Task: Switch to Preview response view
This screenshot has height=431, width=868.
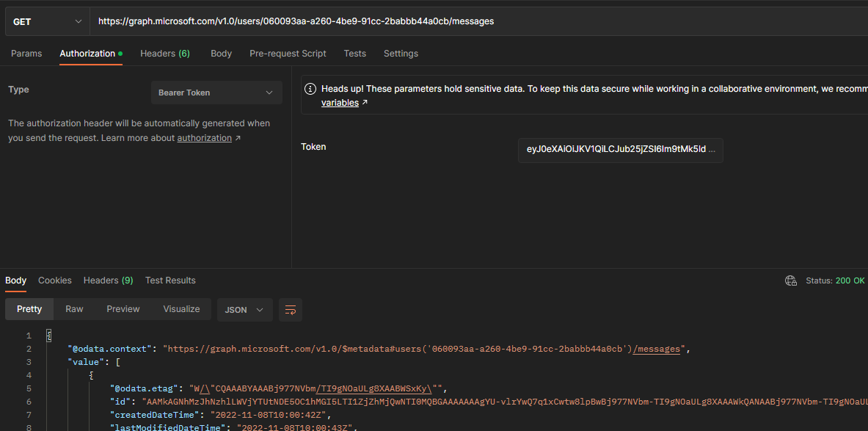Action: pyautogui.click(x=123, y=309)
